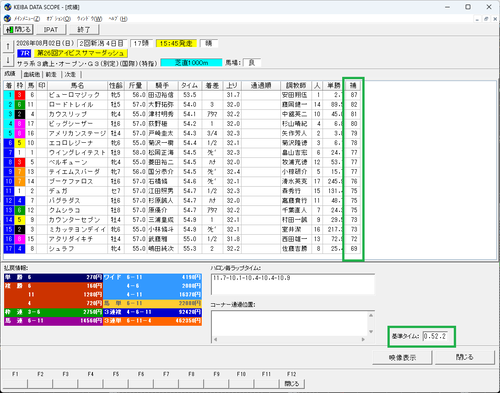The height and width of the screenshot is (393, 500).
Task: Open the ヘルプ(H) menu
Action: coord(118,19)
